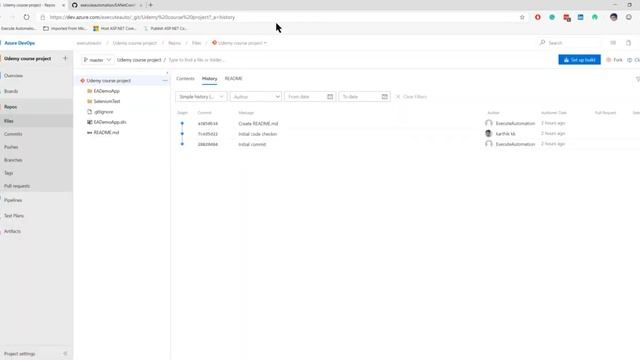Switch to the README tab

click(233, 78)
